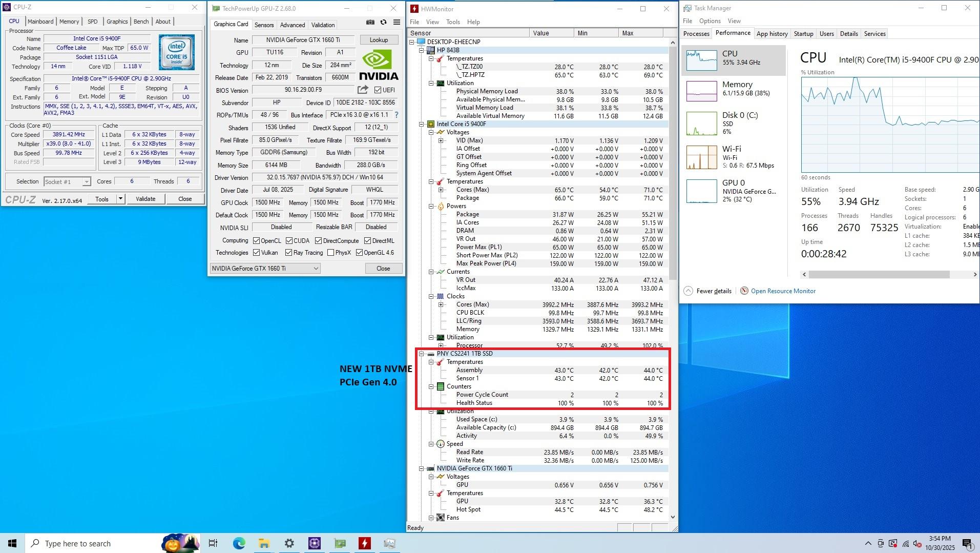Image resolution: width=980 pixels, height=553 pixels.
Task: Click the Close button in GPU-Z
Action: (x=383, y=269)
